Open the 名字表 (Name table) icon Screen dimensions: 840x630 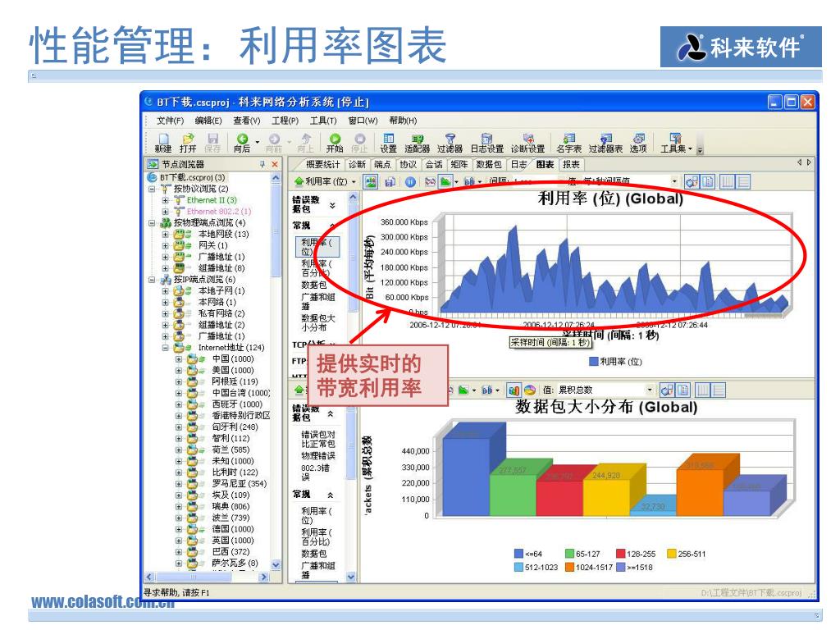pos(569,144)
